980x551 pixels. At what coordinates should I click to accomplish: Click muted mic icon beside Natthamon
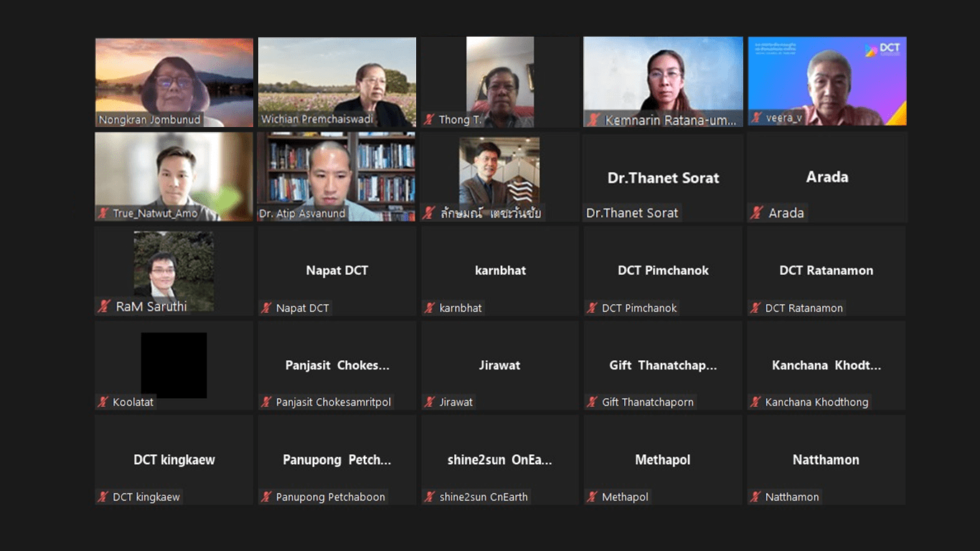756,496
